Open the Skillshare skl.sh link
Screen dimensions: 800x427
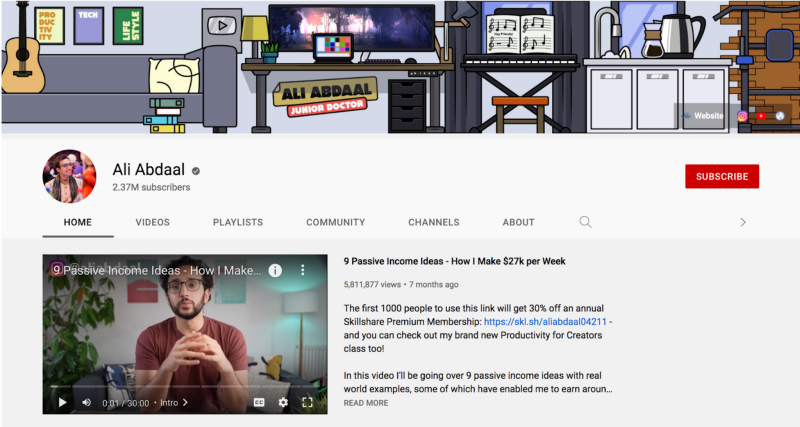click(x=545, y=322)
